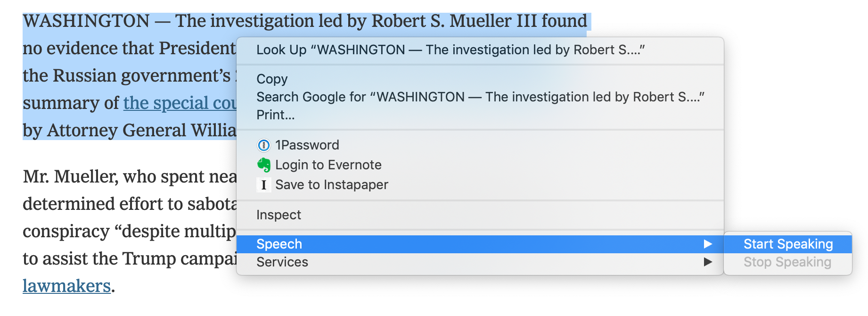Open the Services menu item

(x=282, y=262)
